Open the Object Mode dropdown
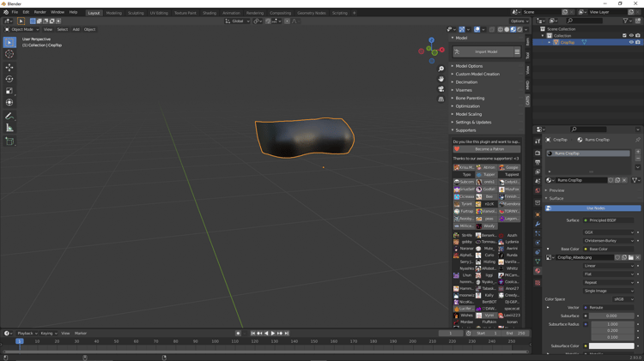Image resolution: width=644 pixels, height=361 pixels. (22, 29)
